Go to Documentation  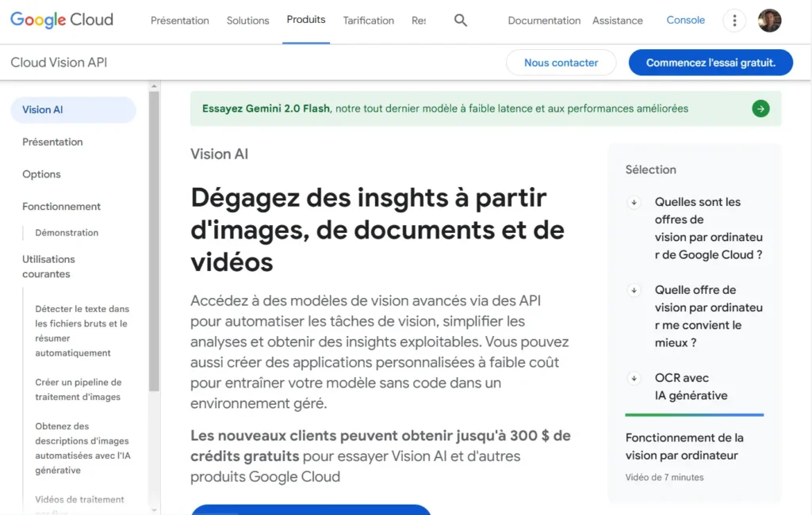pyautogui.click(x=544, y=21)
